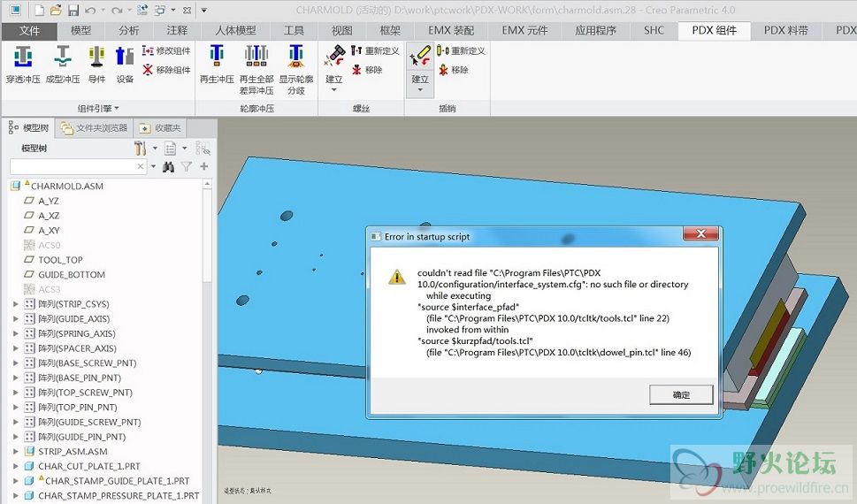Click the Windows switch icon in quick access toolbar

(160, 10)
